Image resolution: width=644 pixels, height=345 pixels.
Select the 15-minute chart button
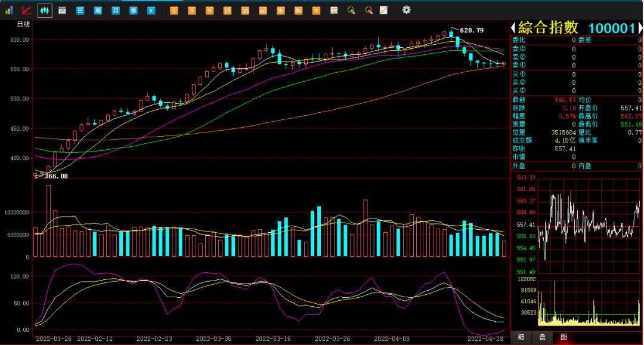pyautogui.click(x=227, y=11)
